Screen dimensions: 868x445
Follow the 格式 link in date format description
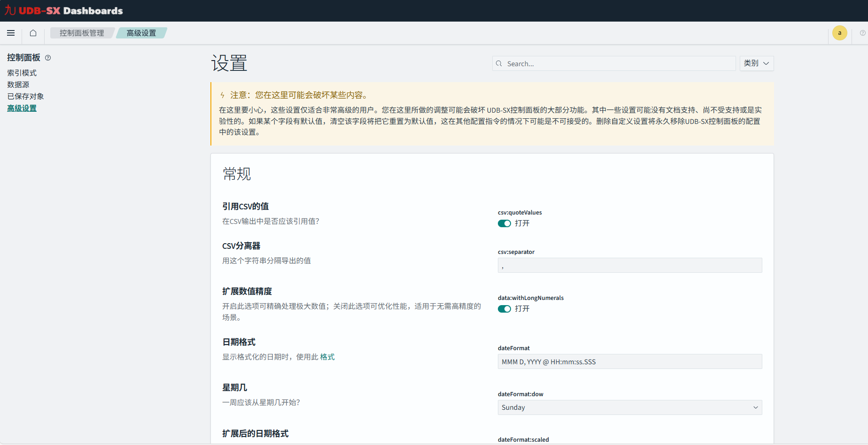tap(327, 357)
